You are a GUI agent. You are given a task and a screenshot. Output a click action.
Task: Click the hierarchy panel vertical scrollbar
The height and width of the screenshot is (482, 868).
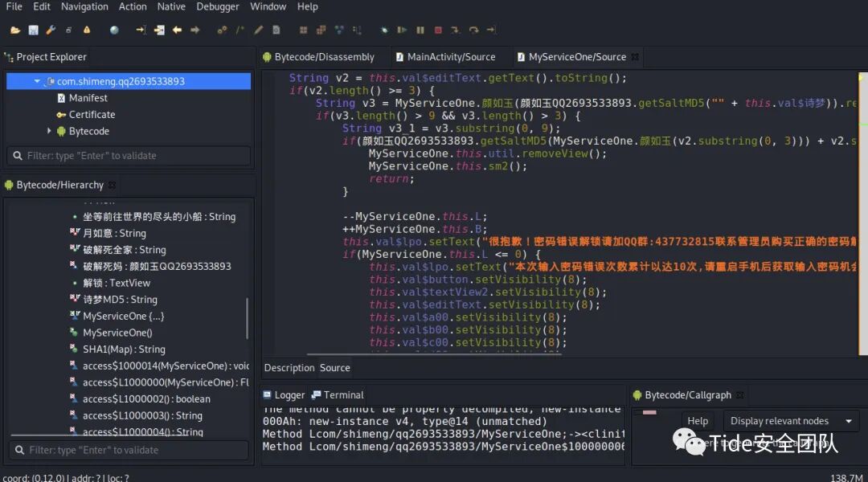(x=247, y=318)
